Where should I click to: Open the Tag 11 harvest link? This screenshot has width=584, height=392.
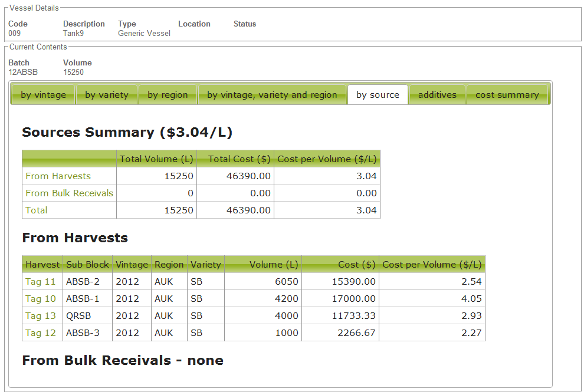point(40,281)
